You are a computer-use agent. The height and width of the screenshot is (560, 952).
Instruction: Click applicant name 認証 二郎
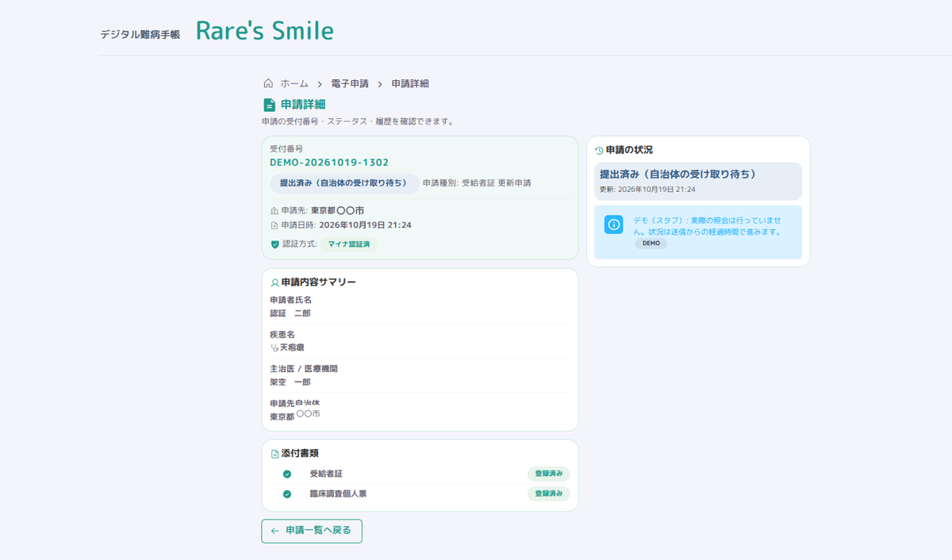pos(290,313)
